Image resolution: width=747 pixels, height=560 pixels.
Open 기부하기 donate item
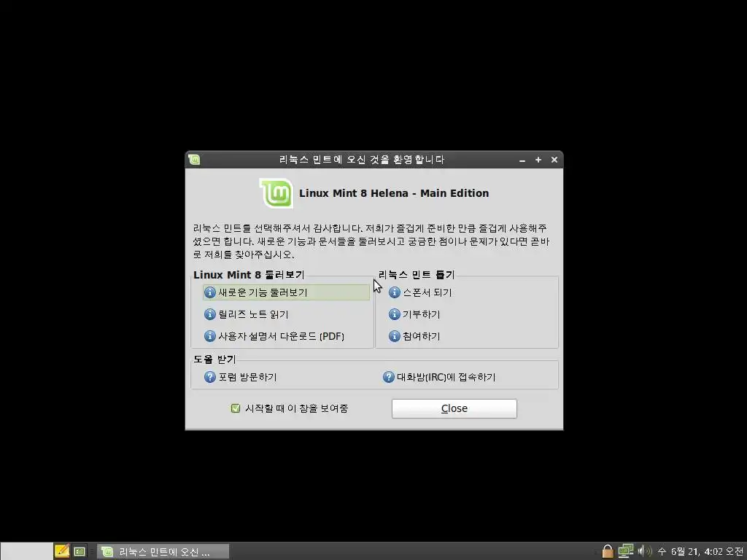pos(414,314)
